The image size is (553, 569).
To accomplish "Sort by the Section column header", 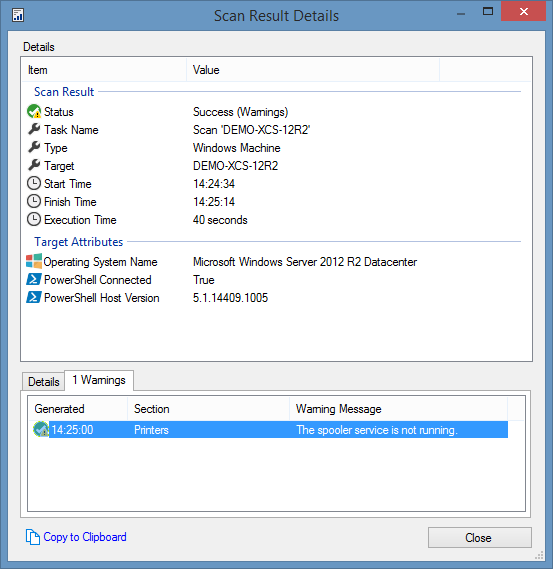I will (x=208, y=409).
